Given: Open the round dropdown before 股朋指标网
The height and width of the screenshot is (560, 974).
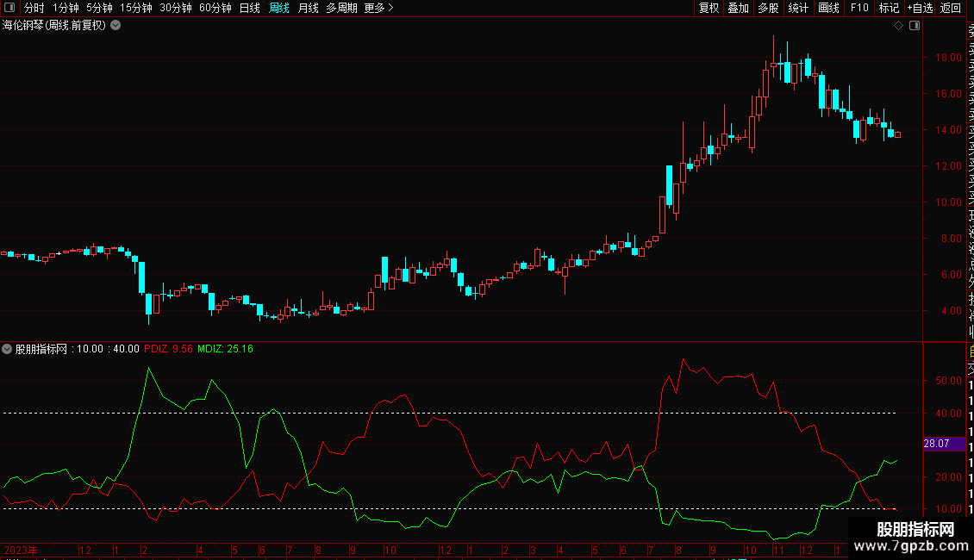Looking at the screenshot, I should (x=7, y=349).
